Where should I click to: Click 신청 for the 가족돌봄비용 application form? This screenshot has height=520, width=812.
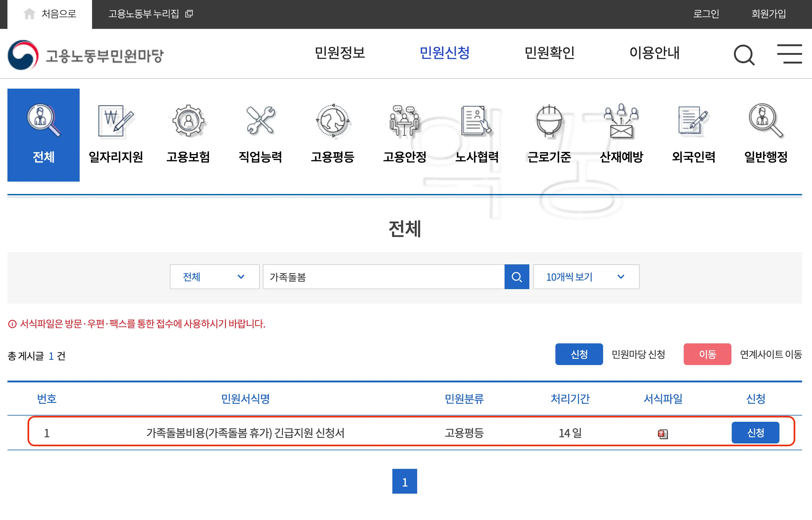pyautogui.click(x=755, y=433)
